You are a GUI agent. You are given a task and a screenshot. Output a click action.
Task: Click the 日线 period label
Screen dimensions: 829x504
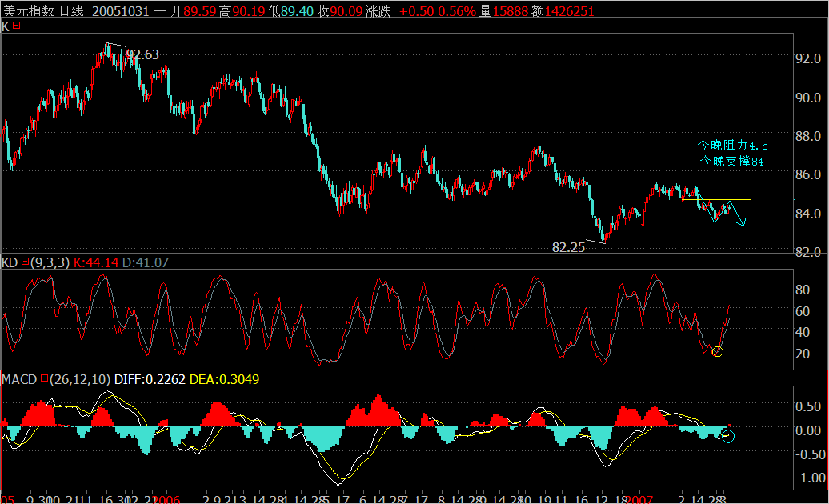pyautogui.click(x=71, y=11)
